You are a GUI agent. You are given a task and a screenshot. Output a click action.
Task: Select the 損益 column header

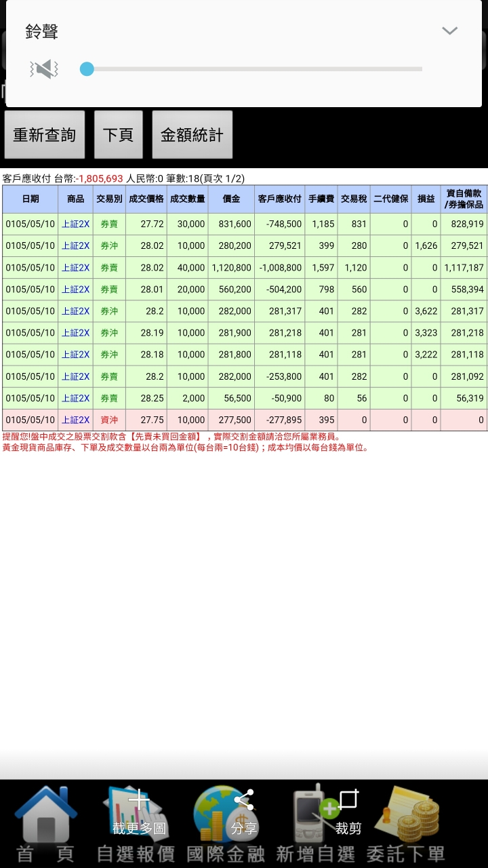(x=426, y=199)
